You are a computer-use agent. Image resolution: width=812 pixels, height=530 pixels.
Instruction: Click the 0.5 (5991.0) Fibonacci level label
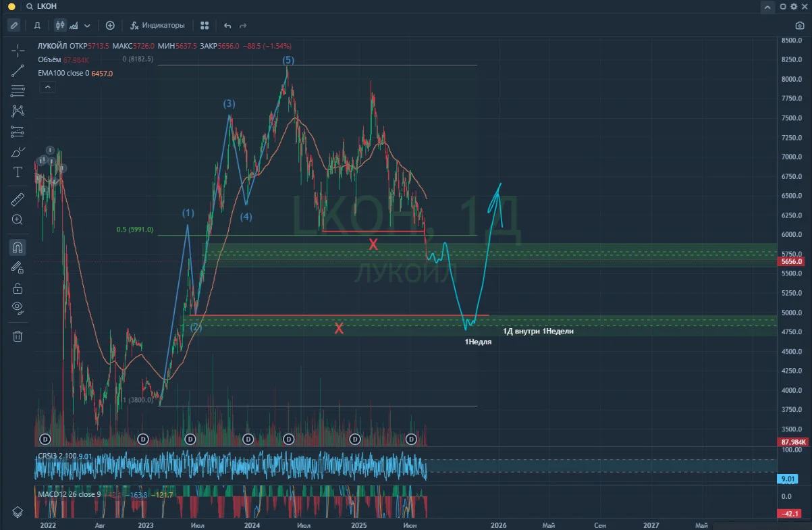135,230
